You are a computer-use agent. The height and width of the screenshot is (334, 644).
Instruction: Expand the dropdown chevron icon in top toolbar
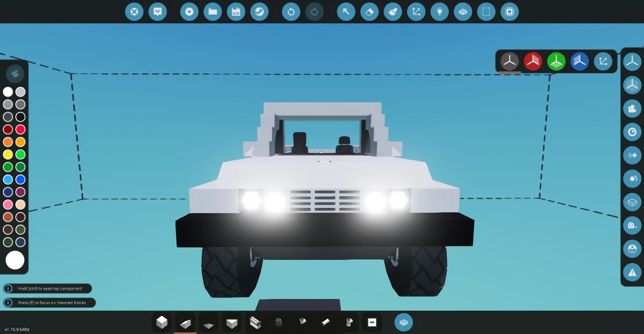click(157, 12)
